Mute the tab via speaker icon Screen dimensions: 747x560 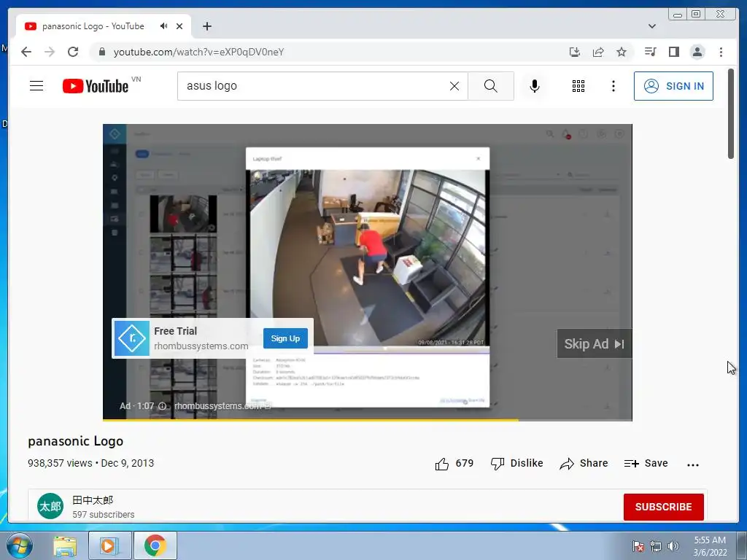(x=164, y=26)
